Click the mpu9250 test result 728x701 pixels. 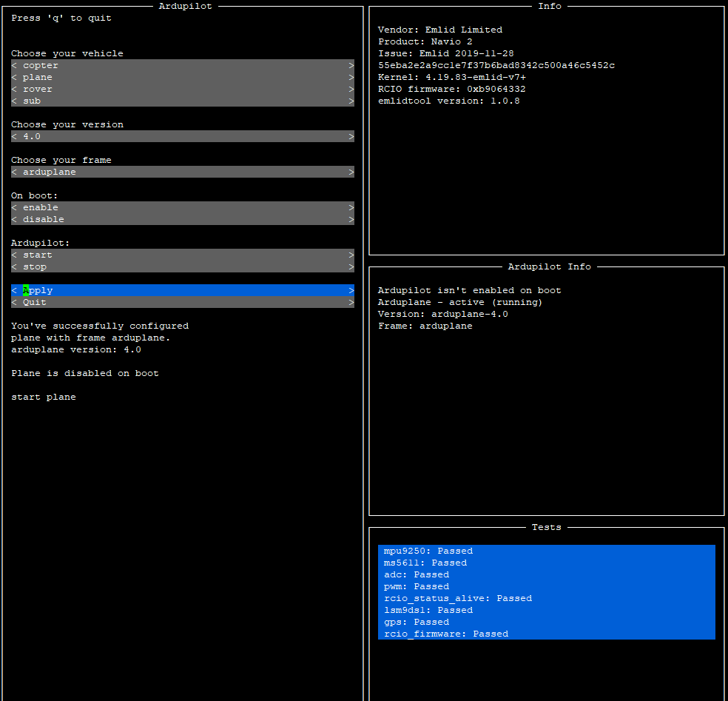[547, 551]
